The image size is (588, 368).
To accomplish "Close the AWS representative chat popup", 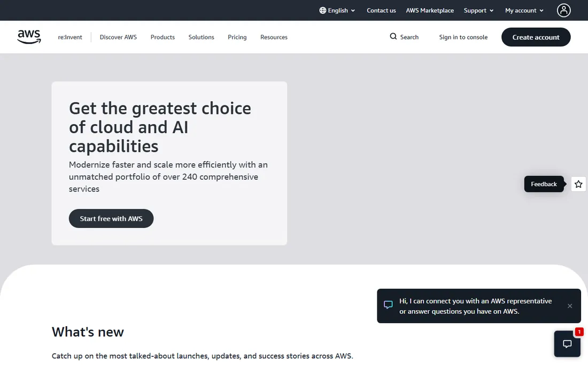I will (x=570, y=306).
